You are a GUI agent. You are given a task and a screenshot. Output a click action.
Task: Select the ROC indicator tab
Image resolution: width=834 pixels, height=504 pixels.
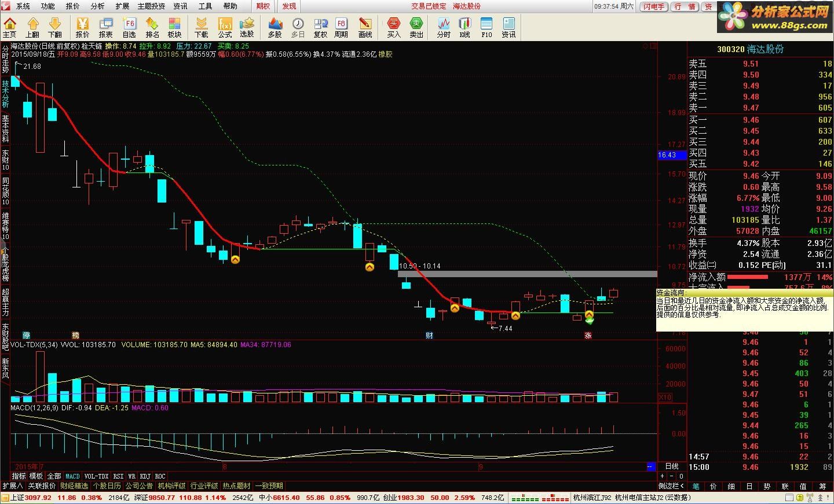(160, 476)
